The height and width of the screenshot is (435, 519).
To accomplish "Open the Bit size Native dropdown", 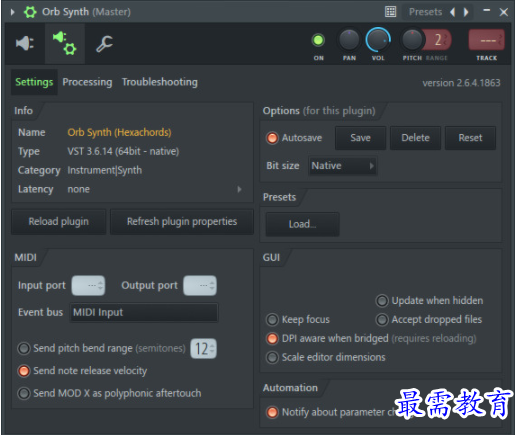I will coord(343,166).
